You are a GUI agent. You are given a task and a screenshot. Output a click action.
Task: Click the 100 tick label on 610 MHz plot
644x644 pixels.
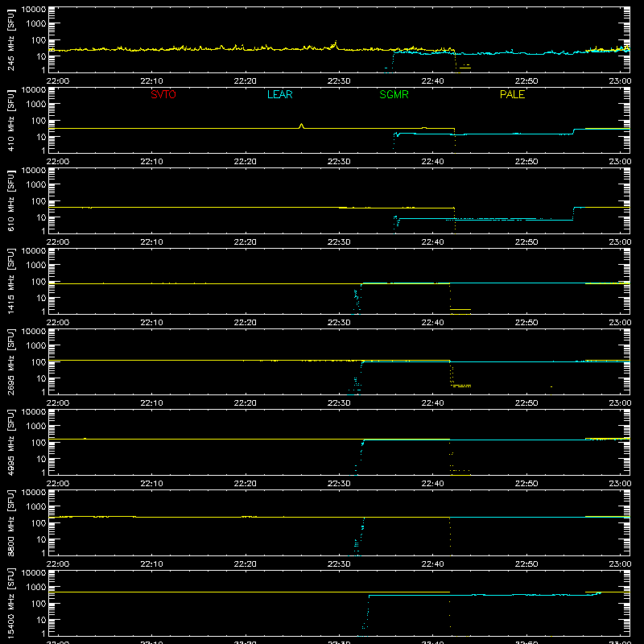click(39, 201)
